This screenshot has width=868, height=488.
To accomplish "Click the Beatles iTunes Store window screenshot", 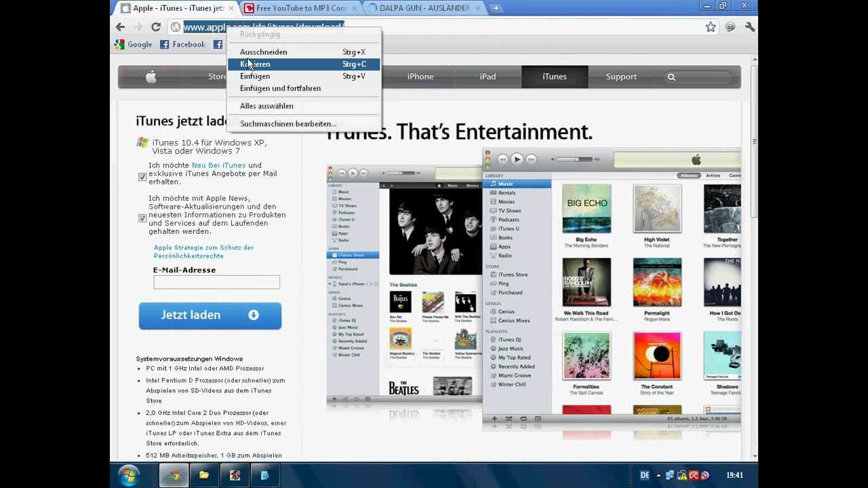I will click(404, 283).
